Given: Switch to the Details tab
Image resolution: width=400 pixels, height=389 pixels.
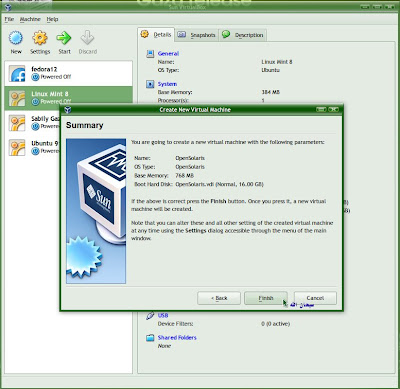Looking at the screenshot, I should coord(156,35).
